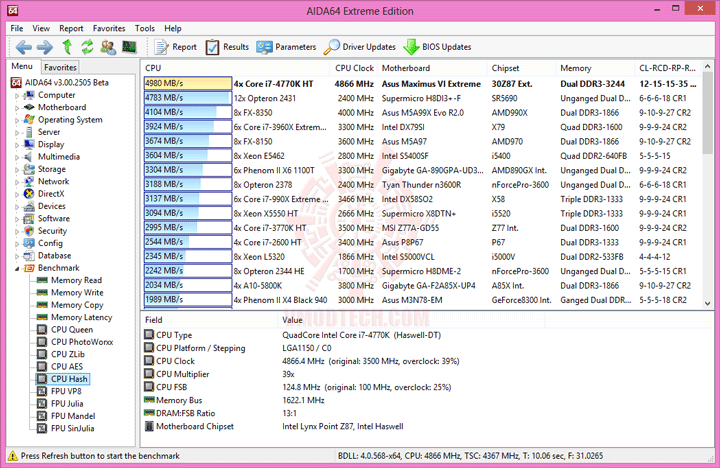This screenshot has height=468, width=720.
Task: Expand the Server tree node
Action: click(x=17, y=133)
